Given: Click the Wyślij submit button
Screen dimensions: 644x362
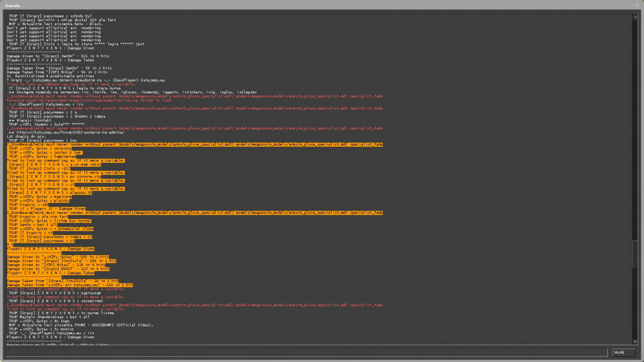Looking at the screenshot, I should 623,352.
